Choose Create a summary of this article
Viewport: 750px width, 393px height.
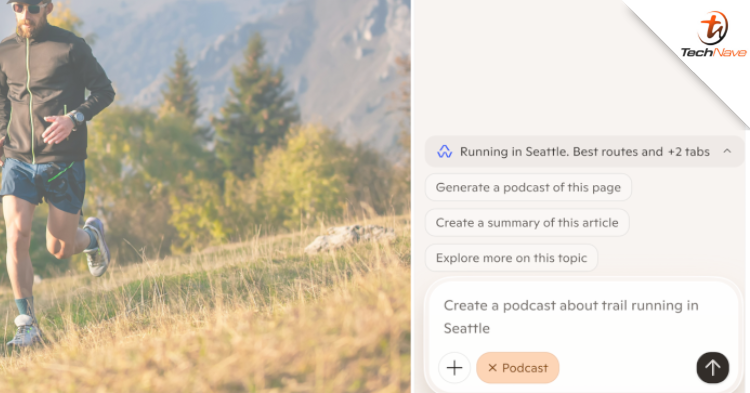tap(527, 222)
